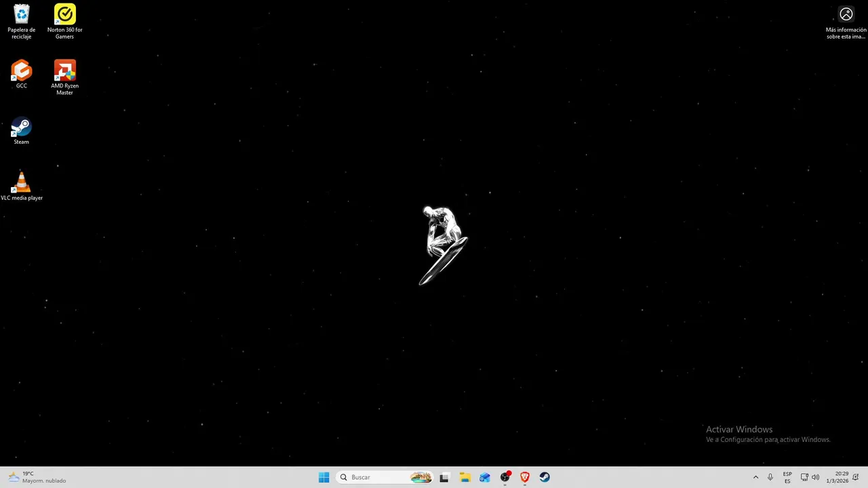Open Outlook from the taskbar

(x=484, y=477)
